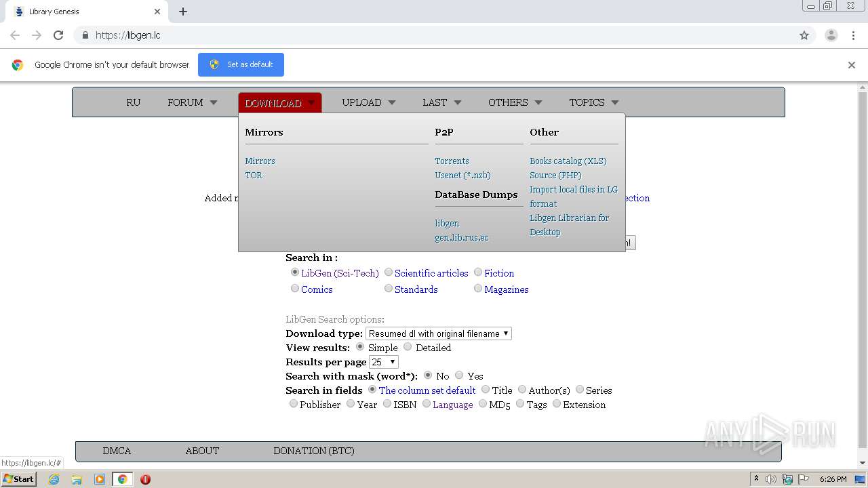
Task: Open Books catalog (XLS) link
Action: point(568,161)
